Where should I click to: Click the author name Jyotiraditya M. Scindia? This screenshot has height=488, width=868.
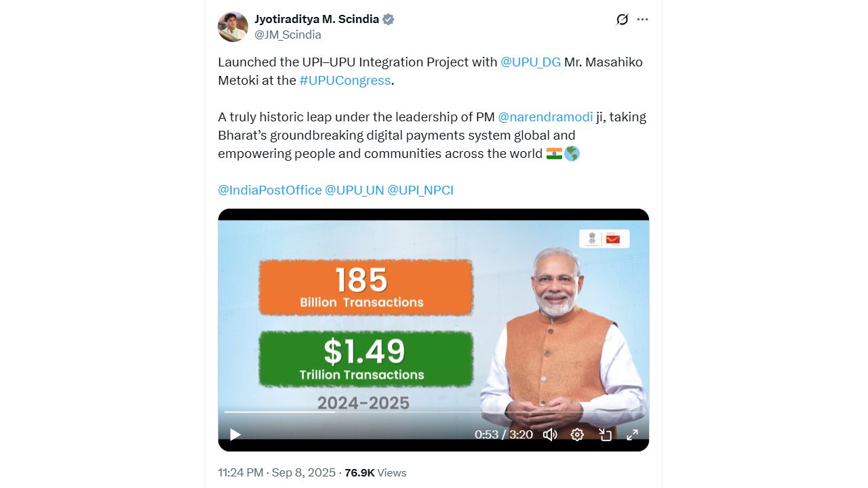(x=317, y=19)
